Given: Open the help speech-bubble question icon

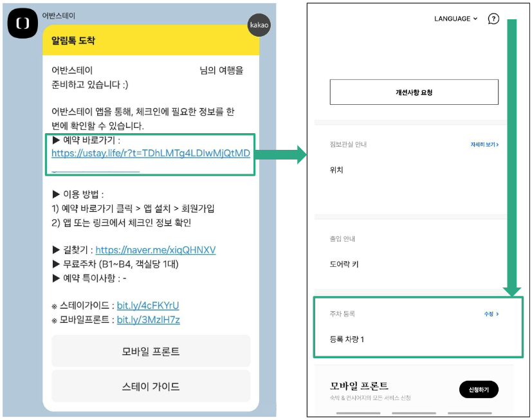Looking at the screenshot, I should (x=493, y=19).
